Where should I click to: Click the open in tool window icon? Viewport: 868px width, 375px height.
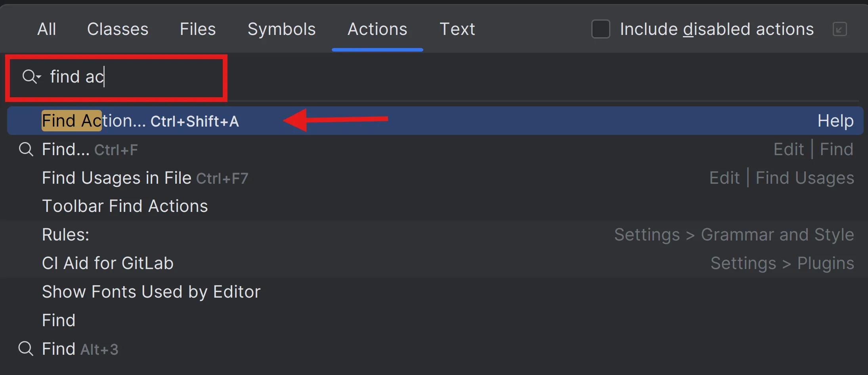(x=839, y=29)
